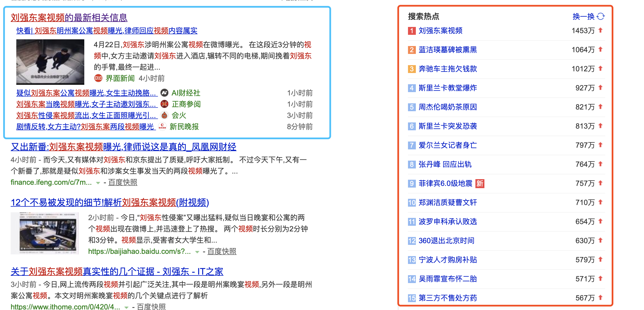Viewport: 644px width, 310px height.
Task: Open the 百度快照 link for the ifeng result
Action: (123, 183)
